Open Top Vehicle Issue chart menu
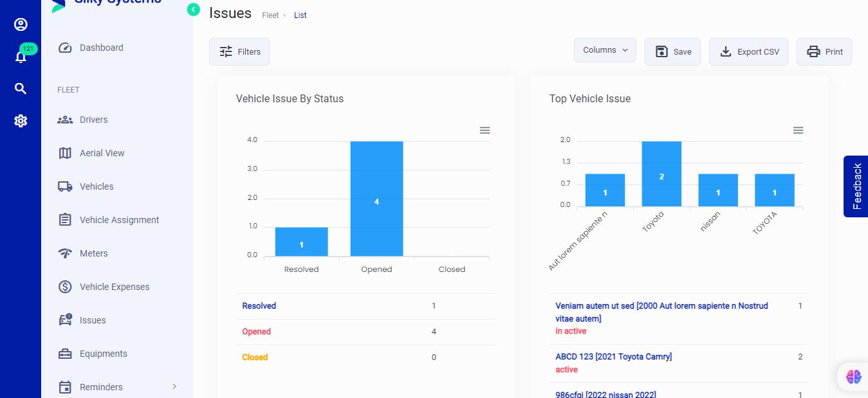 point(798,131)
